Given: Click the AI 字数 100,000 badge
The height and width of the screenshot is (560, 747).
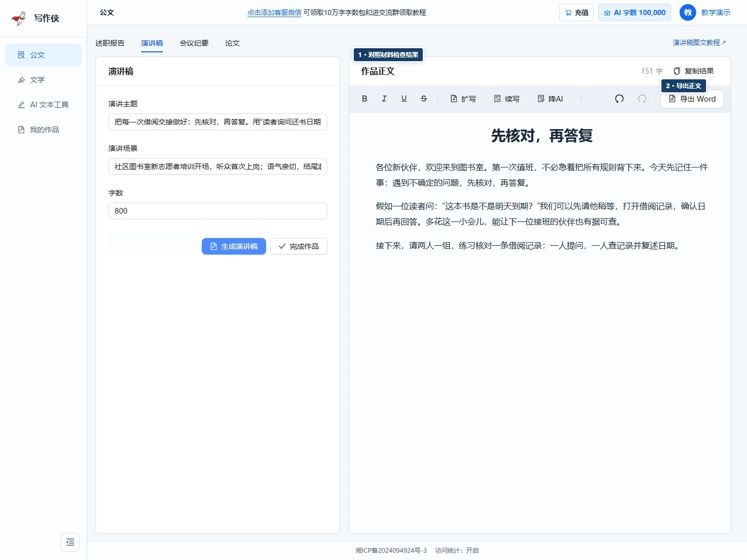Looking at the screenshot, I should pyautogui.click(x=634, y=12).
